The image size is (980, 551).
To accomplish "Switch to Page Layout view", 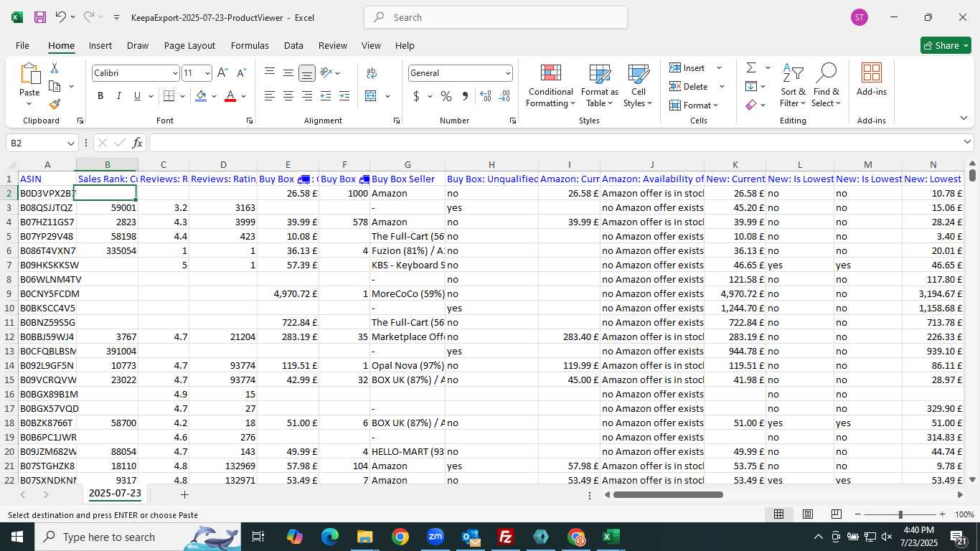I will [808, 514].
